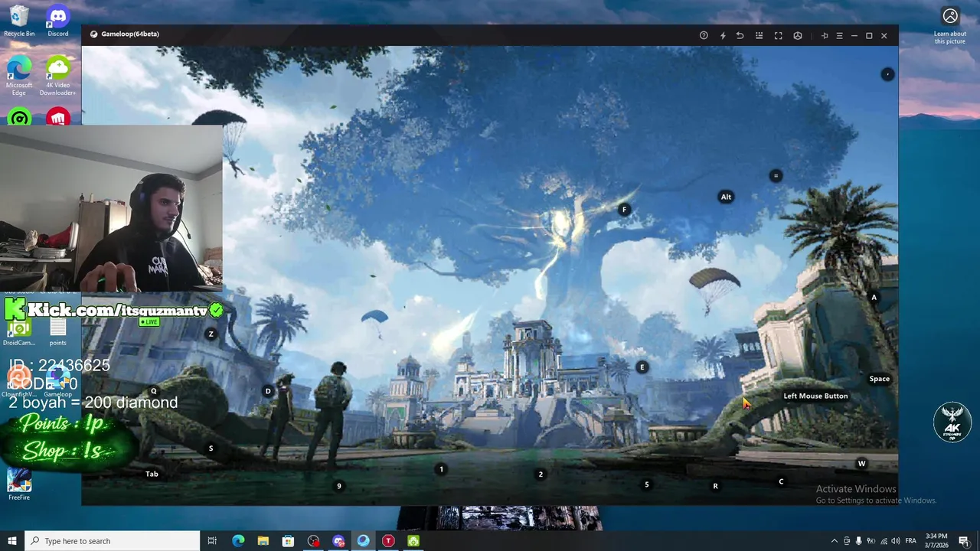
Task: Click the R key overlay button
Action: point(715,486)
